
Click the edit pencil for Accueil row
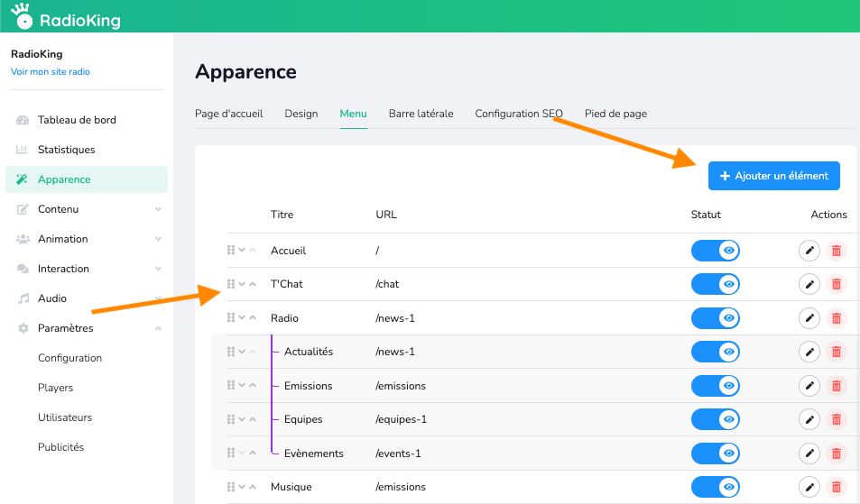coord(809,251)
